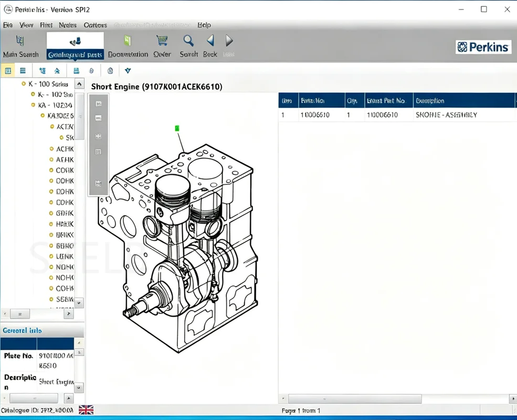Image resolution: width=517 pixels, height=420 pixels.
Task: Select the 'Sk' child node under ACTN
Action: [70, 138]
